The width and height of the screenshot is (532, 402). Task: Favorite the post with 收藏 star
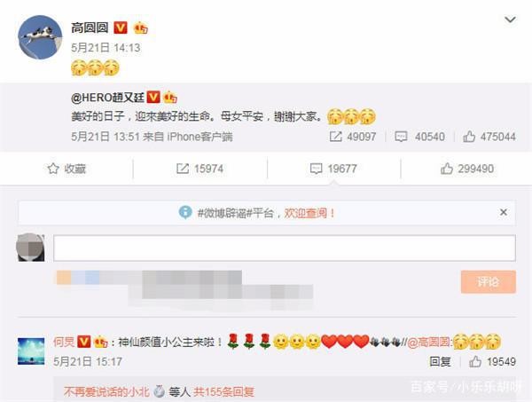pos(66,169)
